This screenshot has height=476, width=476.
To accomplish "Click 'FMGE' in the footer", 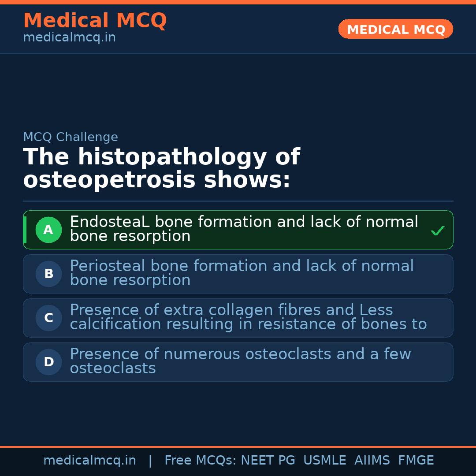I will coord(416,461).
